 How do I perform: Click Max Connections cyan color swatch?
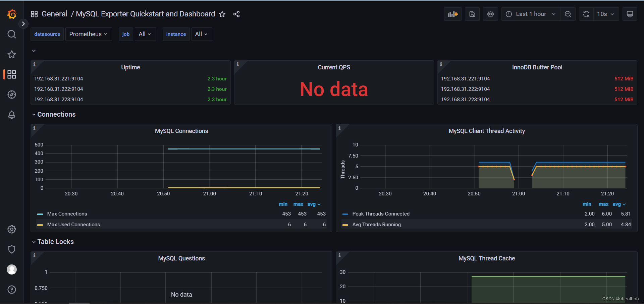40,214
